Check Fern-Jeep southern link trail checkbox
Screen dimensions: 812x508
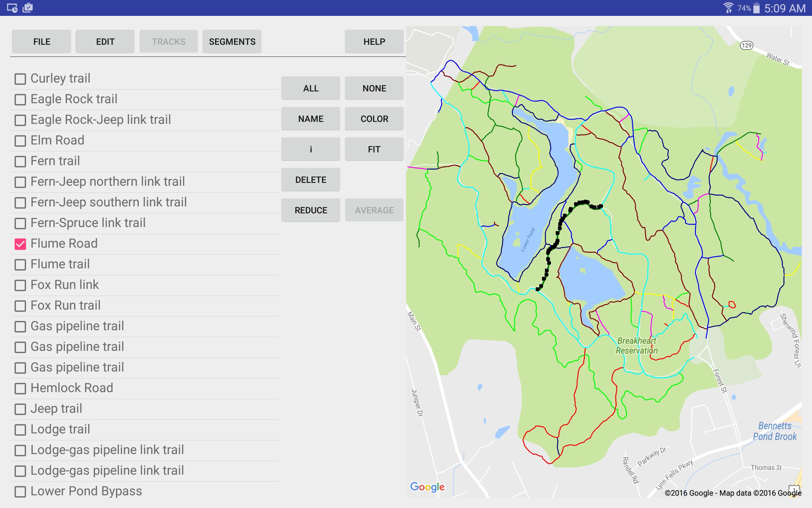tap(20, 203)
